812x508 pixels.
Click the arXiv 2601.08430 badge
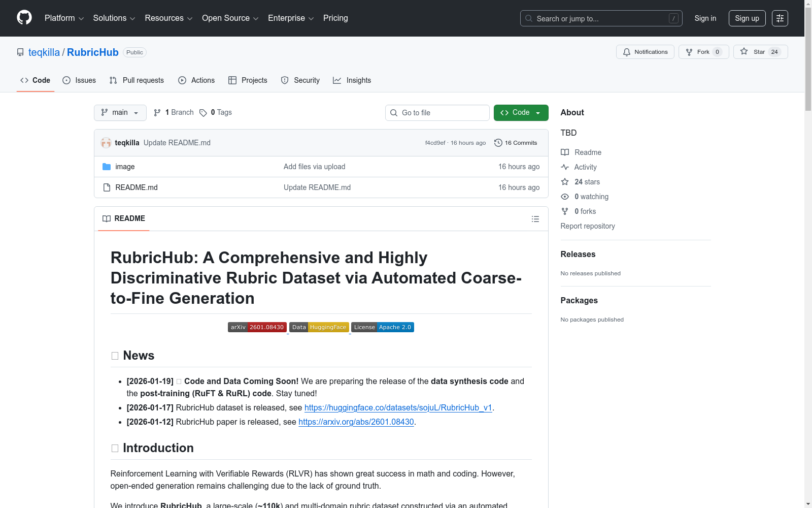click(x=257, y=327)
